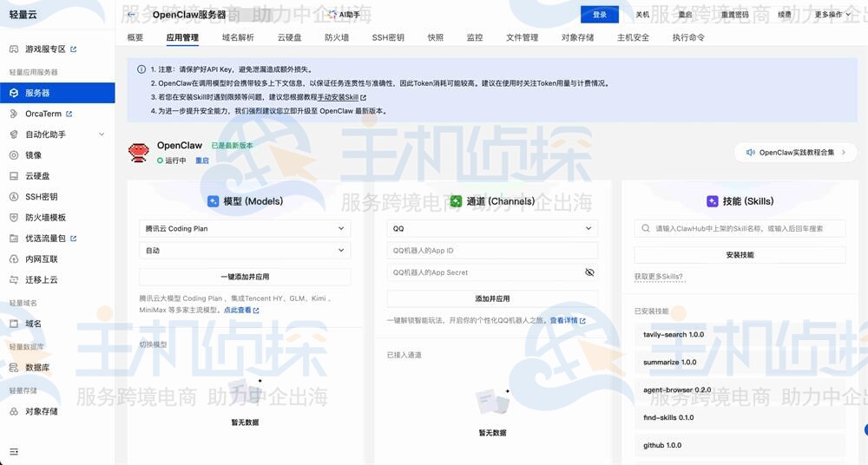The width and height of the screenshot is (868, 465).
Task: Select installed skill find-skills 0.1.0
Action: (740, 418)
